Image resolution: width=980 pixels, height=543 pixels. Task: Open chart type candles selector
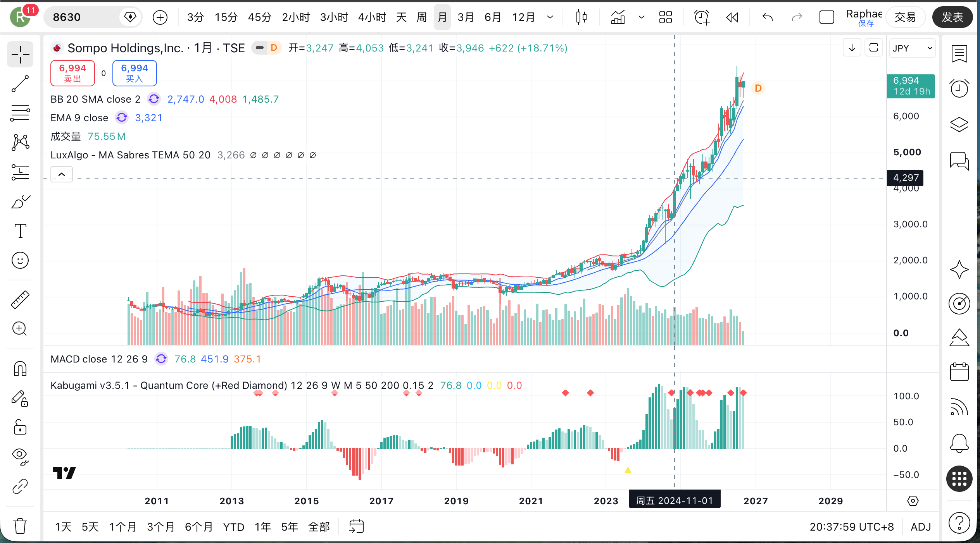coord(581,17)
